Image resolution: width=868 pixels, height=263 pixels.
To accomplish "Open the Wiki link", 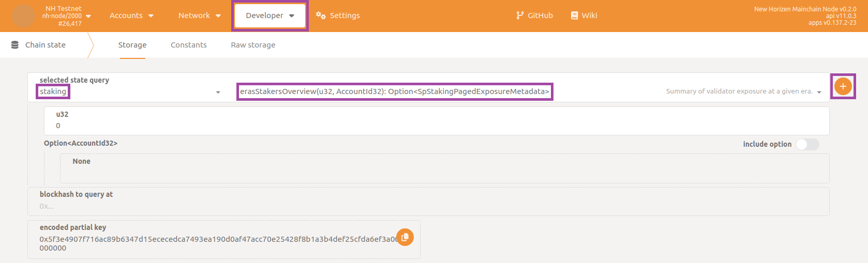I will pyautogui.click(x=589, y=16).
